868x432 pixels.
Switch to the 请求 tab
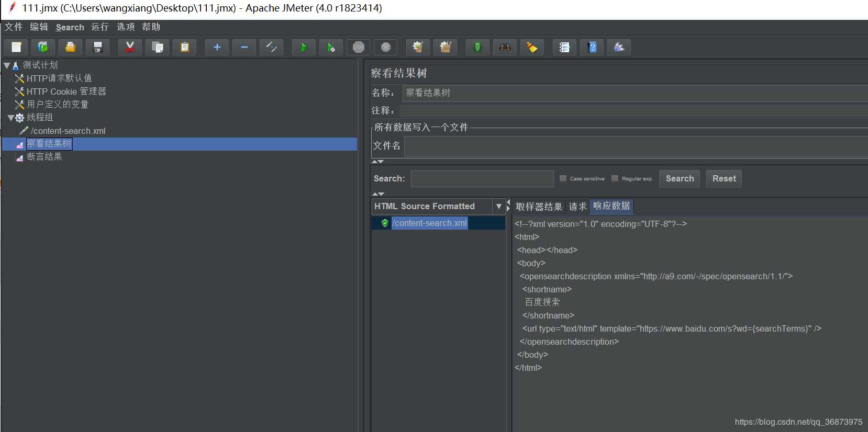pyautogui.click(x=578, y=207)
